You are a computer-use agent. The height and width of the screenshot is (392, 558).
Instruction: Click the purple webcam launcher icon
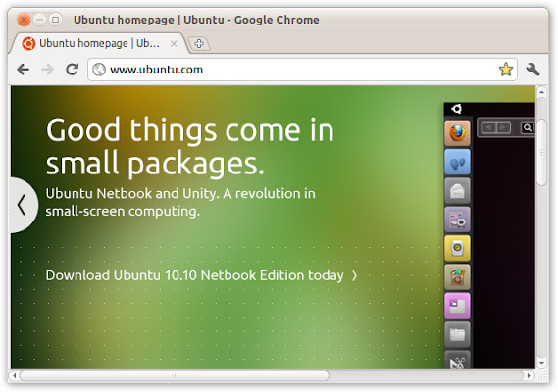point(457,220)
